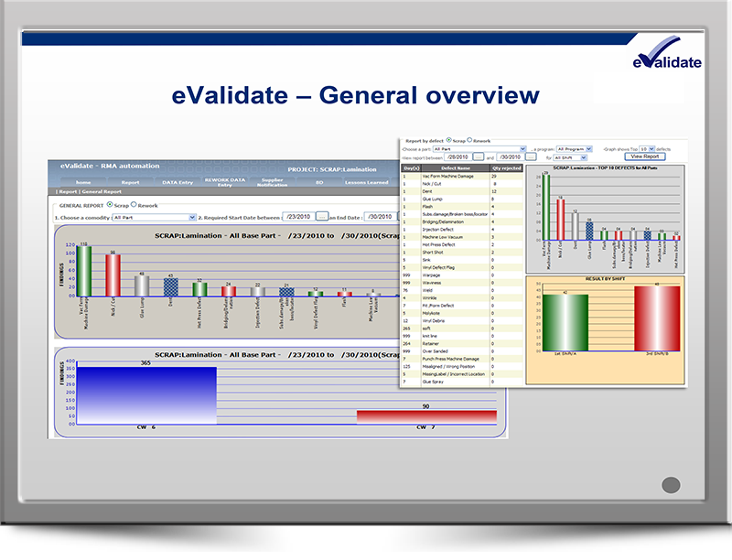The width and height of the screenshot is (732, 560).
Task: Open the All Program dropdown
Action: pyautogui.click(x=575, y=149)
